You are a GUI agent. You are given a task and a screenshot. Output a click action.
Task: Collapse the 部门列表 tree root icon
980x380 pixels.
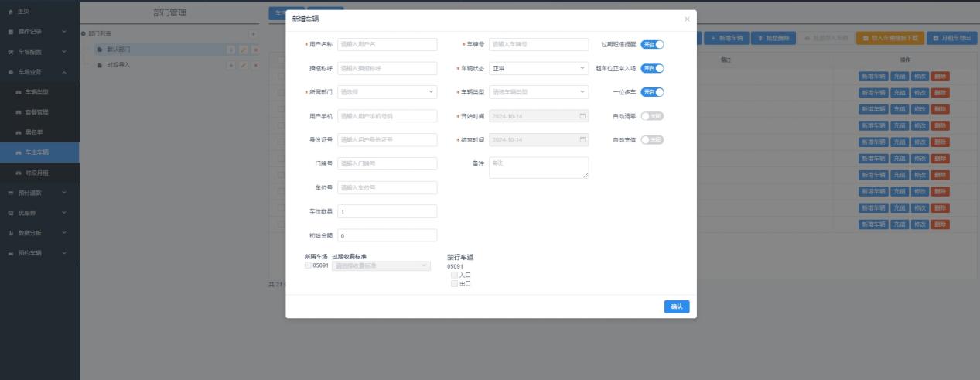pos(84,34)
